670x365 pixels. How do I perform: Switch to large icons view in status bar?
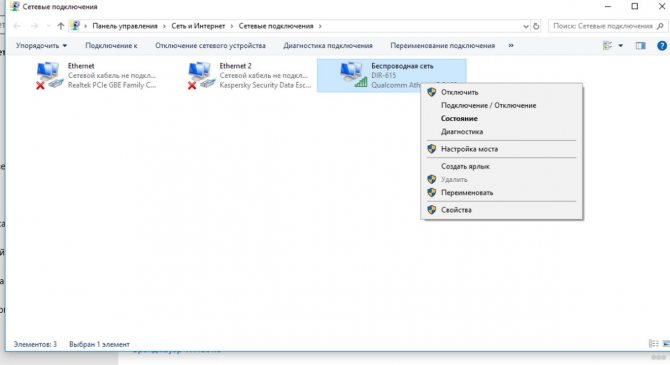pyautogui.click(x=666, y=344)
